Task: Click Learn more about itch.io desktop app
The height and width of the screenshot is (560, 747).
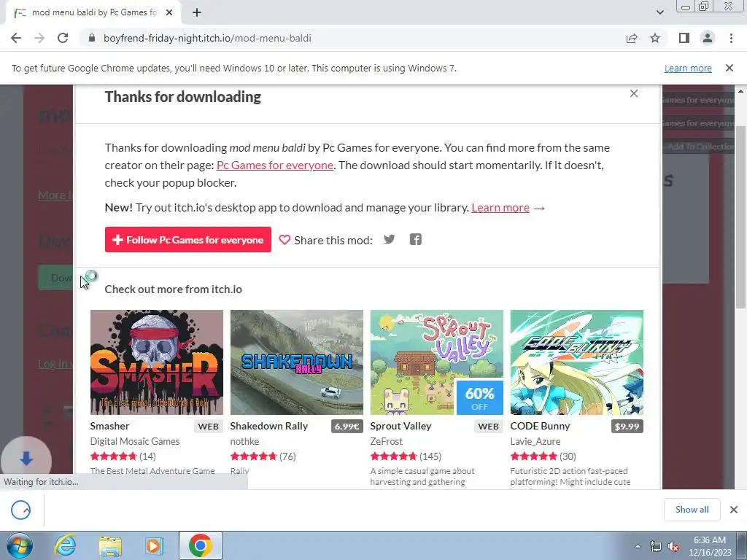Action: point(500,208)
